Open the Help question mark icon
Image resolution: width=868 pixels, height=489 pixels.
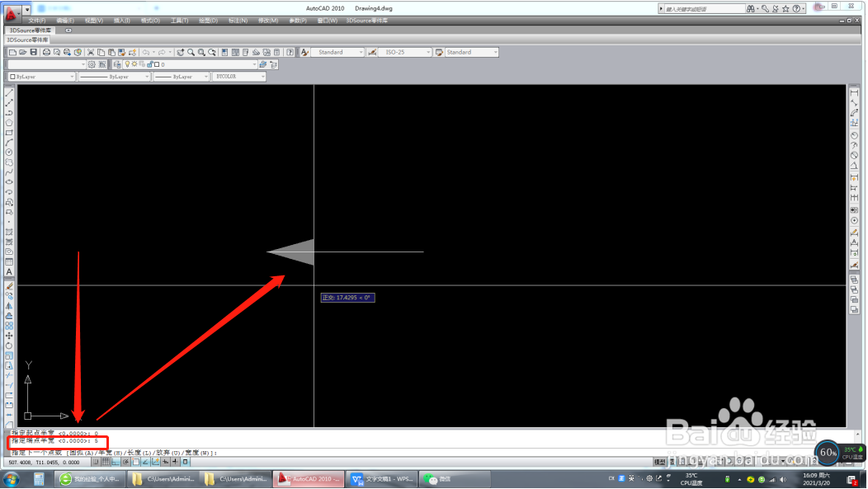290,52
